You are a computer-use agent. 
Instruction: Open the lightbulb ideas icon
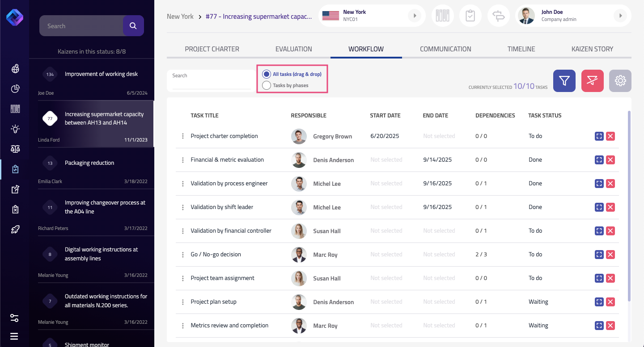(x=15, y=129)
